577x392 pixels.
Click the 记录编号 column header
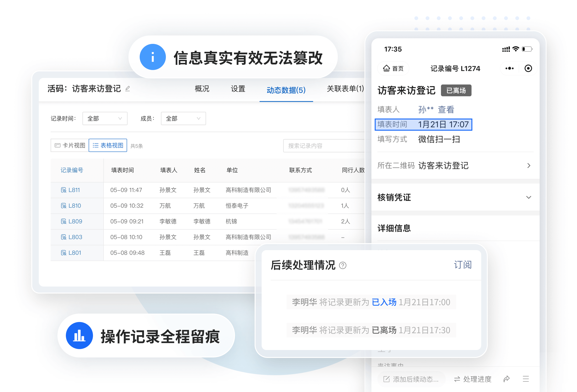pyautogui.click(x=72, y=170)
